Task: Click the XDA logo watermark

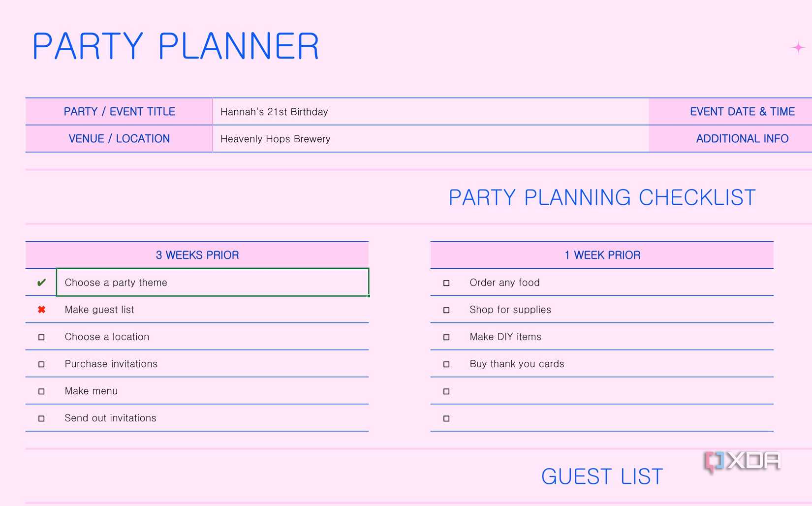Action: click(743, 461)
